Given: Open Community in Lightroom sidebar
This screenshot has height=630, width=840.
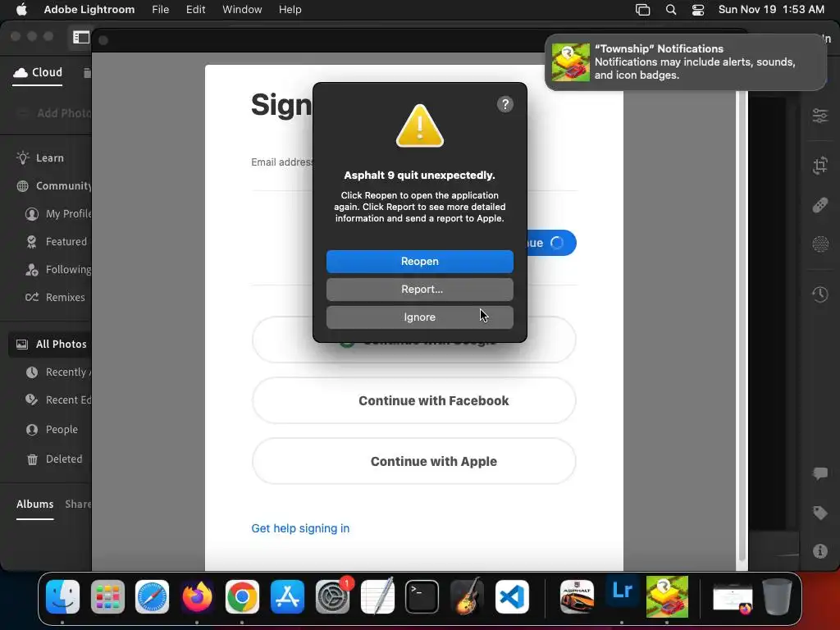Looking at the screenshot, I should (x=53, y=186).
